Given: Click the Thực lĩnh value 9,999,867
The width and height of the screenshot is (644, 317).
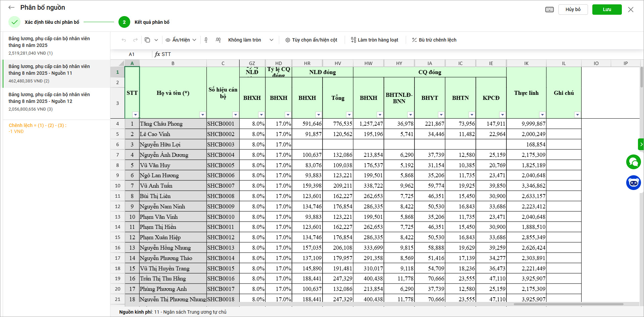Looking at the screenshot, I should [526, 124].
